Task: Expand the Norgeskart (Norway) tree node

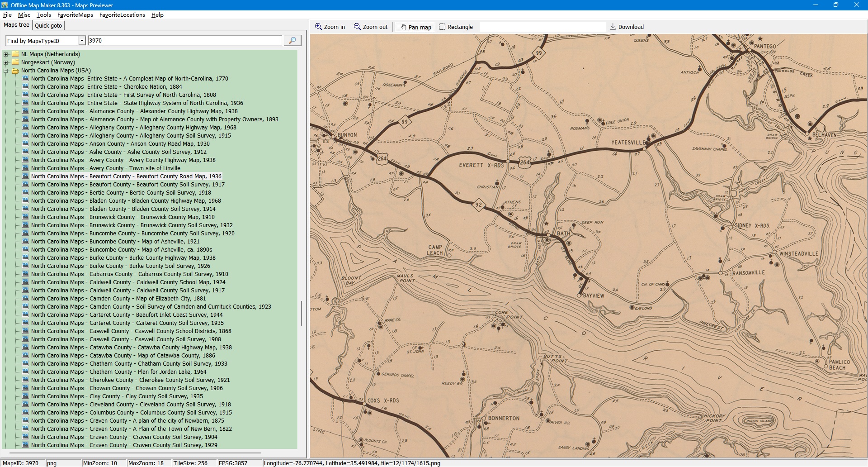Action: pos(6,62)
